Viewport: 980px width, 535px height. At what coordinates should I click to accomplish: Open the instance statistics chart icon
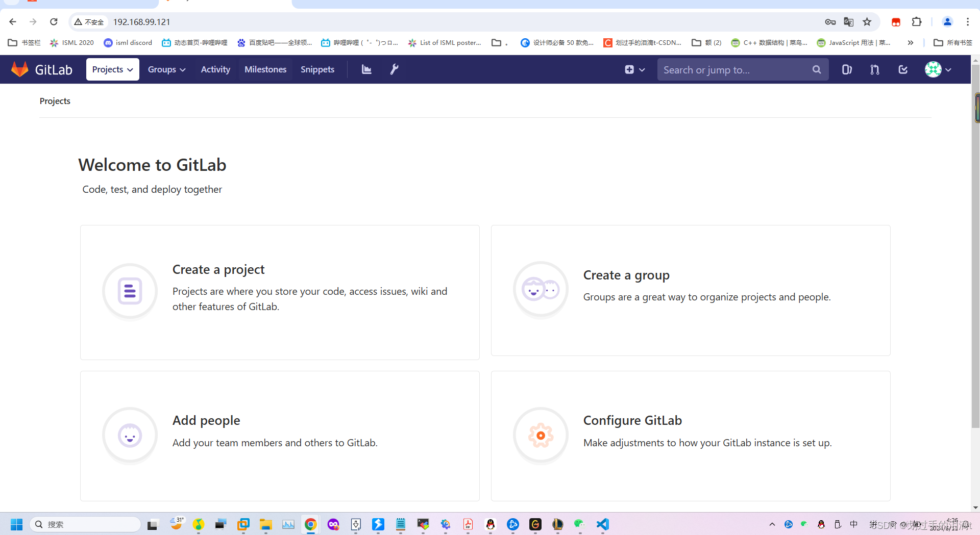point(366,69)
